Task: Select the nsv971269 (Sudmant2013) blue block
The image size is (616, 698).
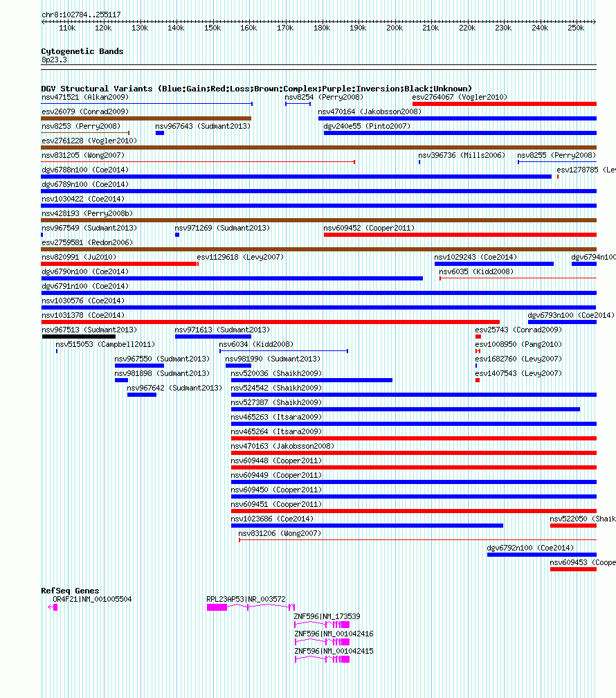Action: (177, 235)
